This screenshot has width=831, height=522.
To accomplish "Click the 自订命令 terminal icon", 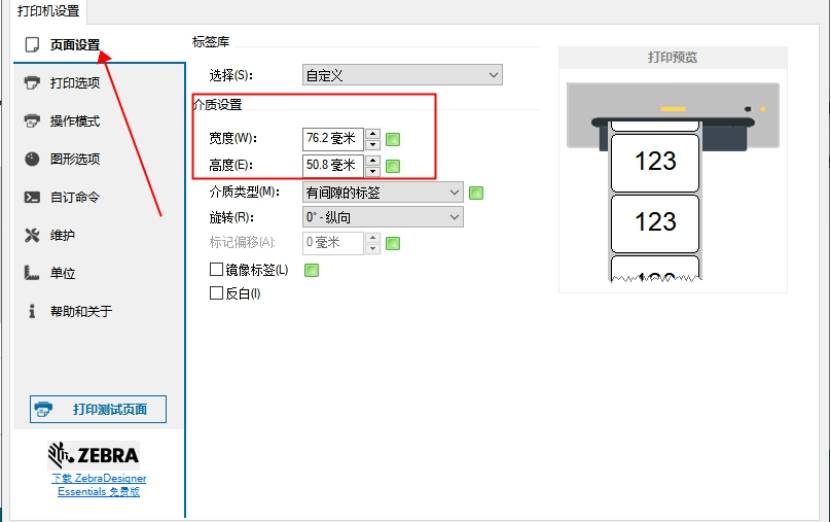I will [x=32, y=197].
